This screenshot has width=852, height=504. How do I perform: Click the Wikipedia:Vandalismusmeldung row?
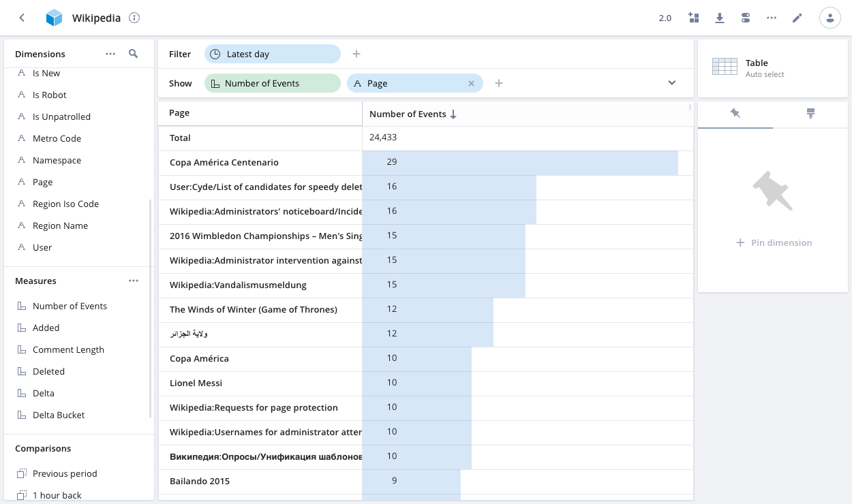pos(426,285)
